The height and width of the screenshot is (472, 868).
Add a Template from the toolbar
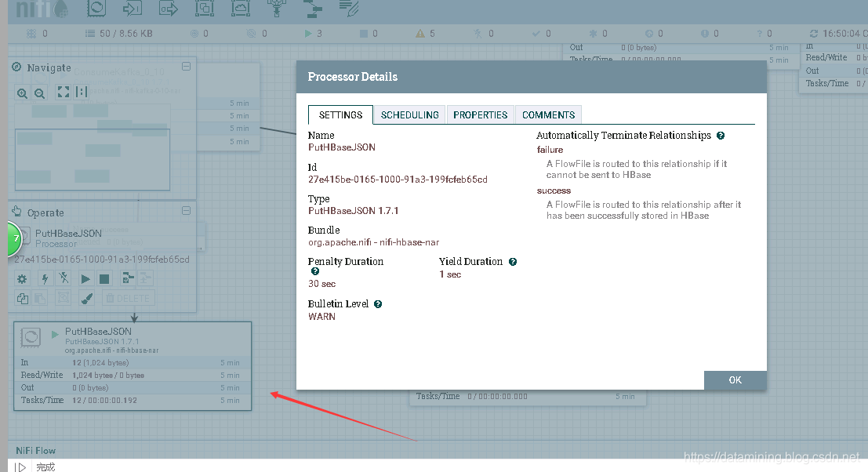314,9
